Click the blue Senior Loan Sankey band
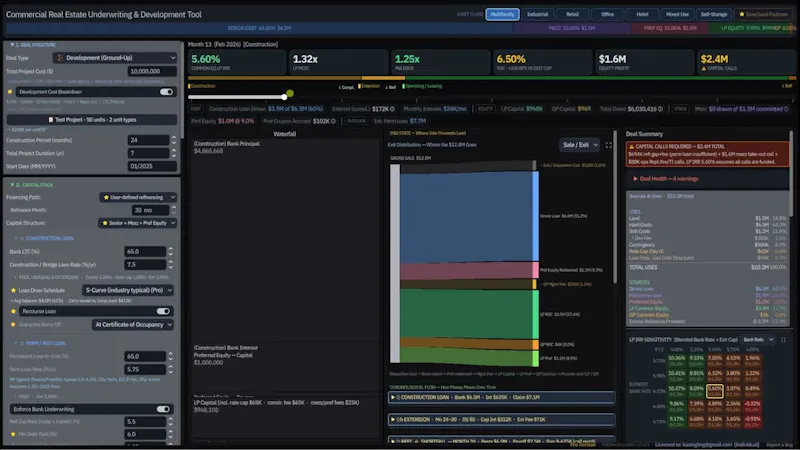Viewport: 800px width, 450px height. (466, 217)
